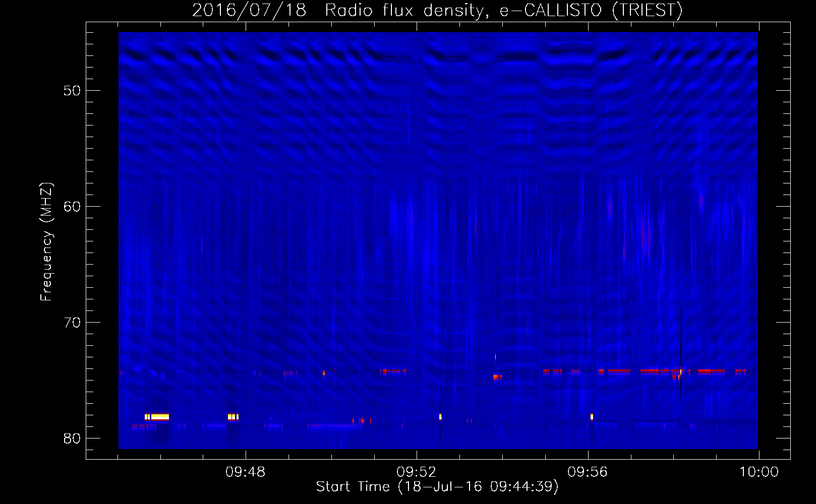Click the 09:56 time tick label
This screenshot has height=504, width=816.
tap(588, 472)
